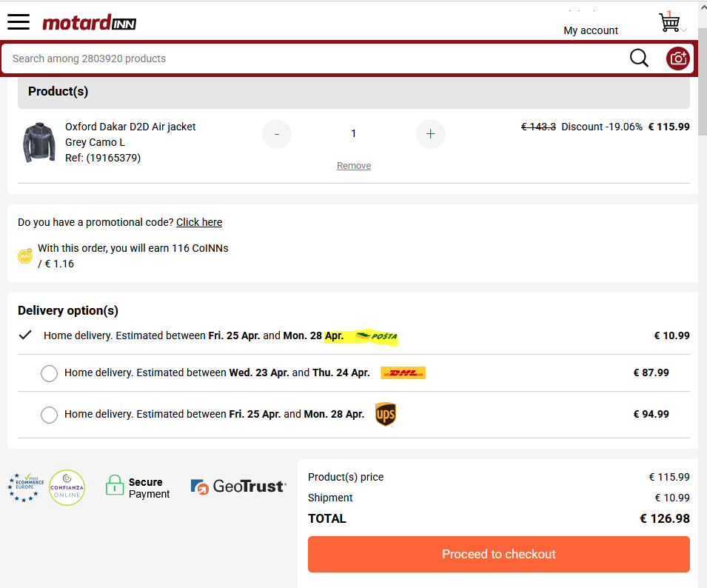Increase jacket quantity with plus button

[431, 134]
